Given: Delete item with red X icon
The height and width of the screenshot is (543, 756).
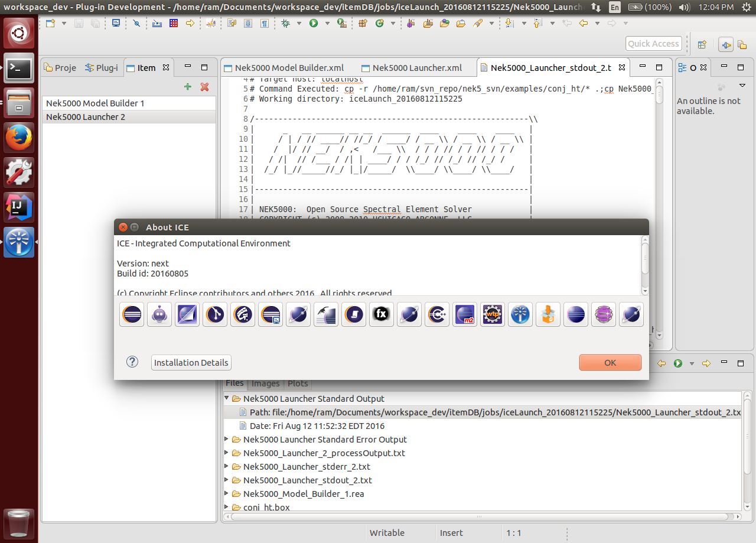Looking at the screenshot, I should [204, 87].
